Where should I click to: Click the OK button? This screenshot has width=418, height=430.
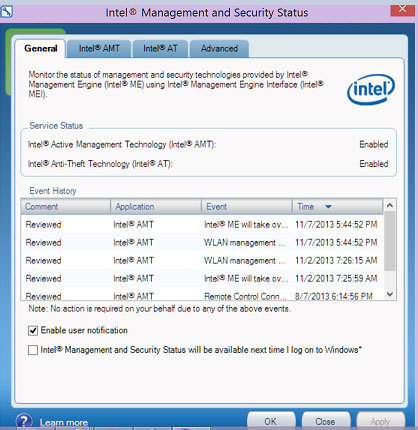pos(271,421)
